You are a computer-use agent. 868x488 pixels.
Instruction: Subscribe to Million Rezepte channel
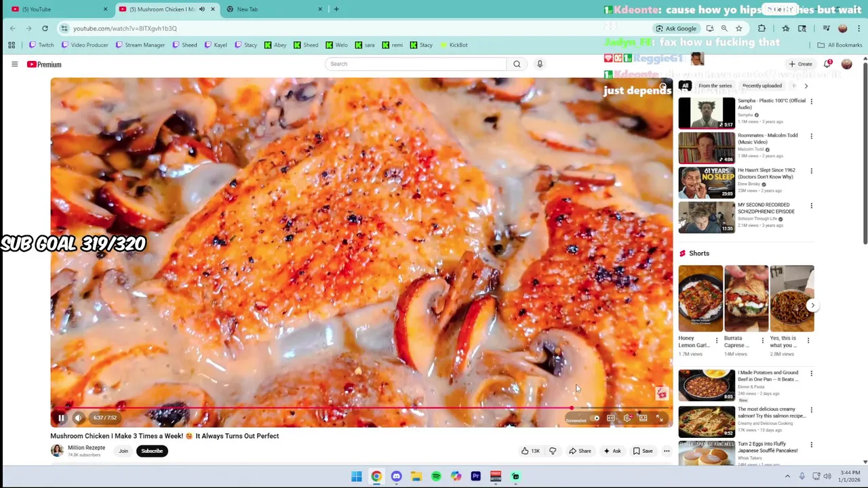152,451
